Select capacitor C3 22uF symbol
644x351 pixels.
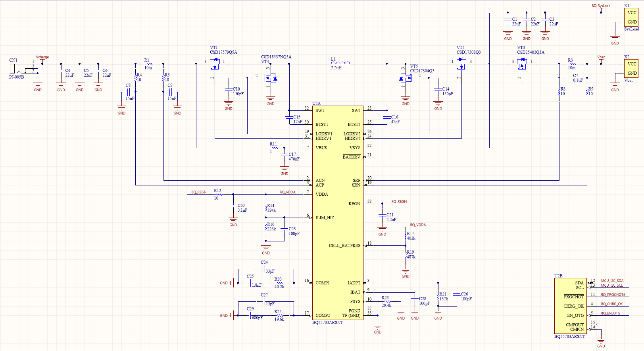tap(545, 19)
